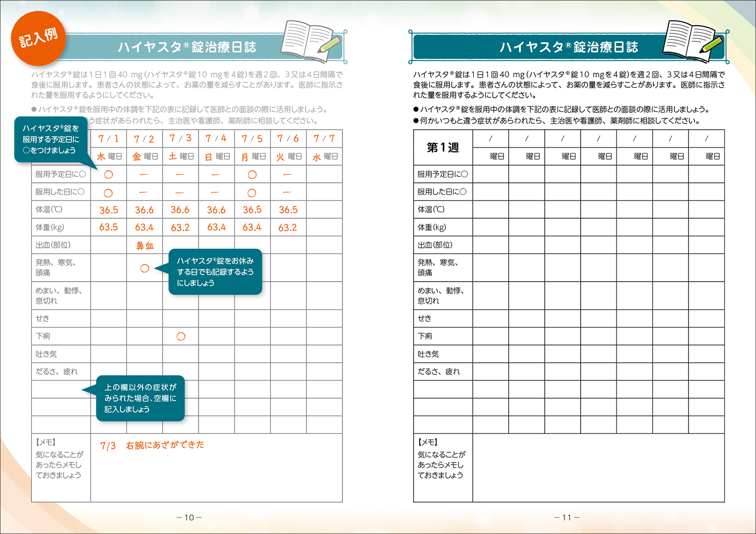Select weight 63.4 under 7/2

(x=144, y=228)
